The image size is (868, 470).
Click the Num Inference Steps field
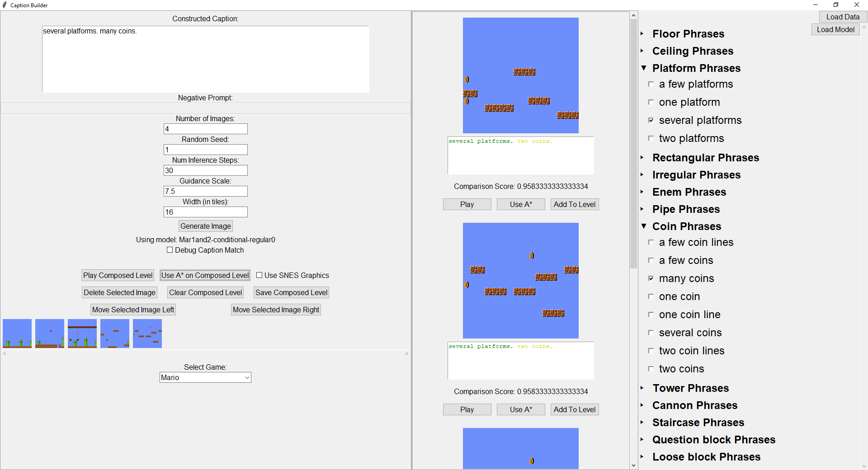pyautogui.click(x=206, y=170)
